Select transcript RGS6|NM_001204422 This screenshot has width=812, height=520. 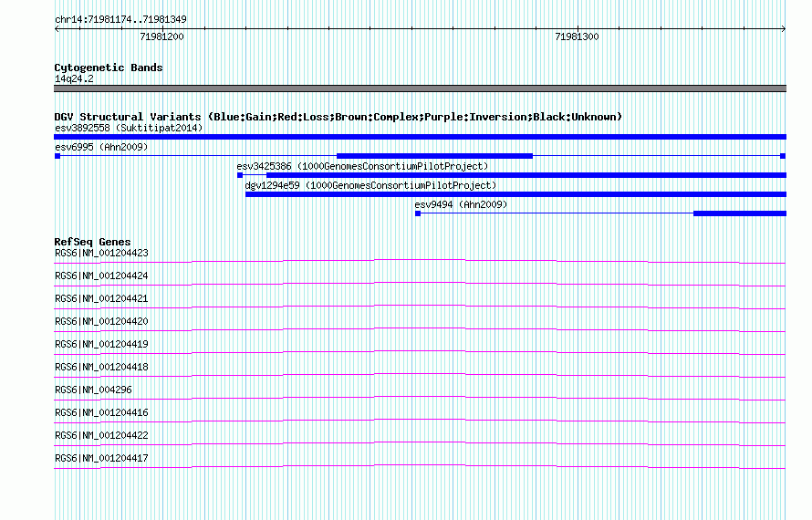point(101,435)
